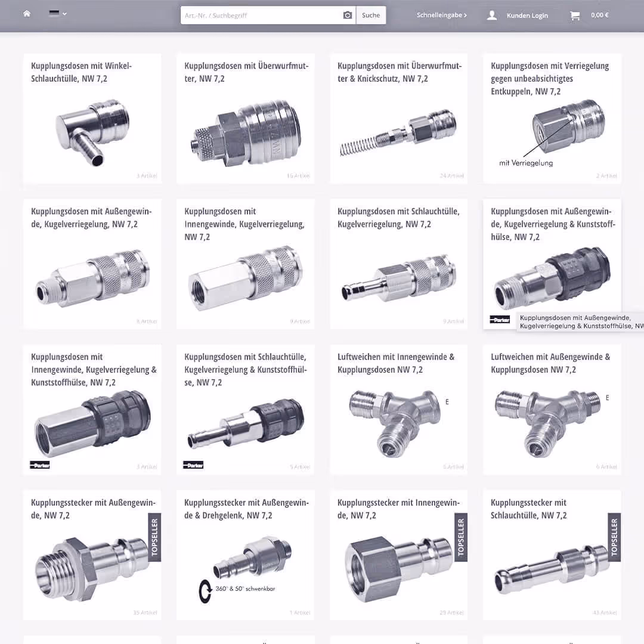This screenshot has height=644, width=644.
Task: Click the Luftweichen Außengewinde Y-fitting image
Action: 548,424
